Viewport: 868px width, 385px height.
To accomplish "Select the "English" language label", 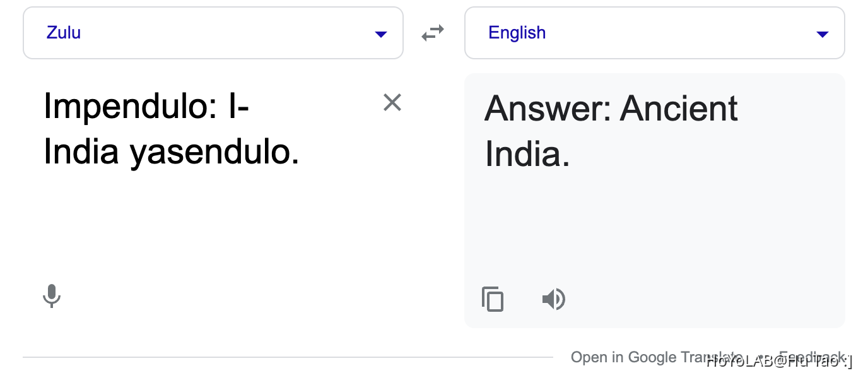I will point(517,32).
